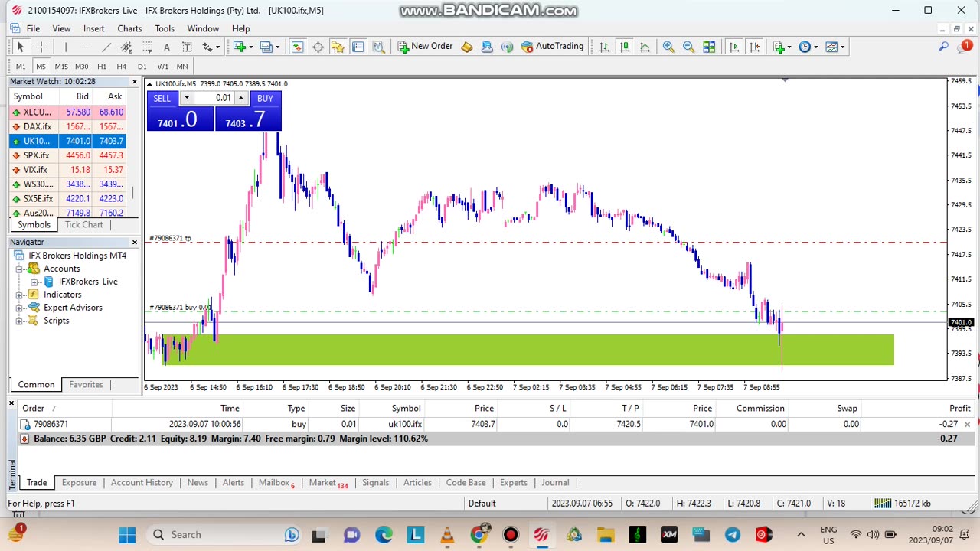Open the MetaEditor icon
Screen dimensions: 980x551
(467, 47)
